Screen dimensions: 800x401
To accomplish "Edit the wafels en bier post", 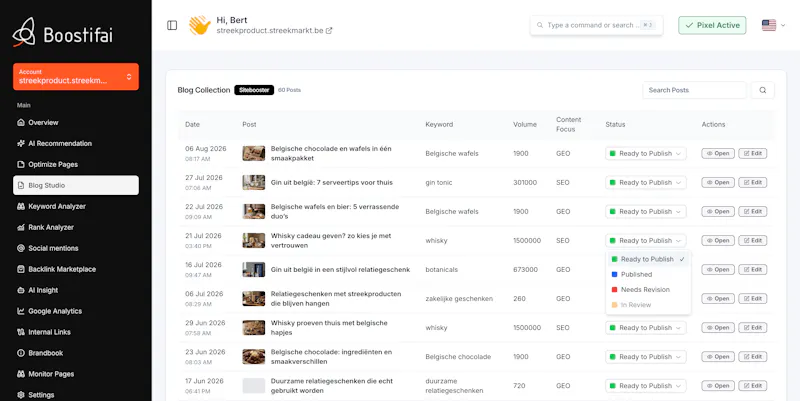I will click(x=753, y=212).
